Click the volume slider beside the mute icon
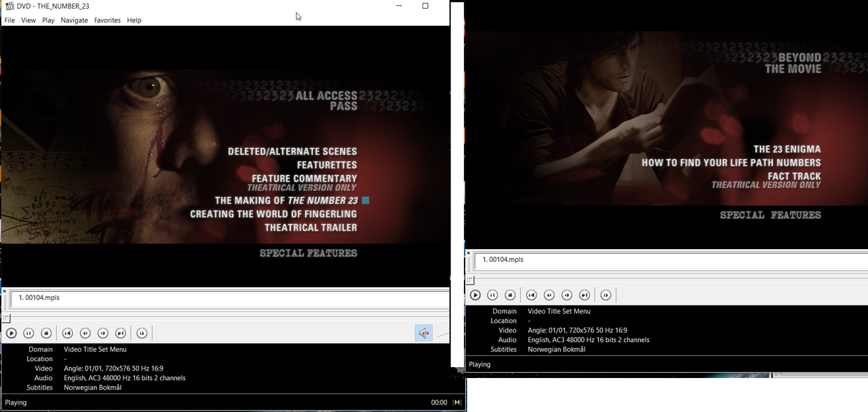Viewport: 868px width, 412px height. [442, 334]
